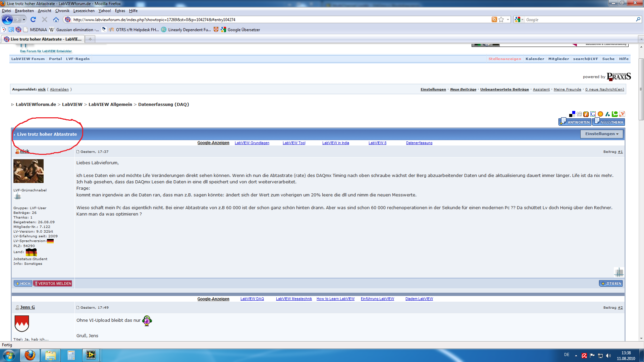Image resolution: width=644 pixels, height=362 pixels.
Task: Share thread via Yahoo bookmark icon
Action: coord(622,114)
